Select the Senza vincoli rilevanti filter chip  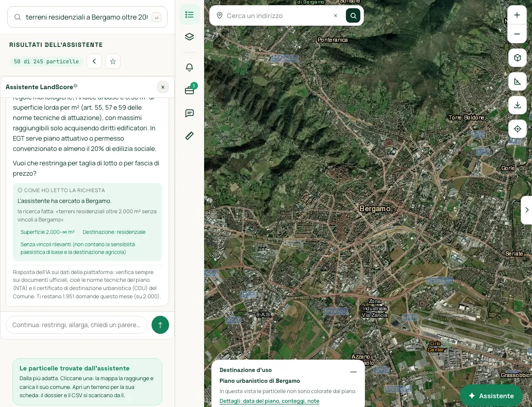(x=78, y=248)
